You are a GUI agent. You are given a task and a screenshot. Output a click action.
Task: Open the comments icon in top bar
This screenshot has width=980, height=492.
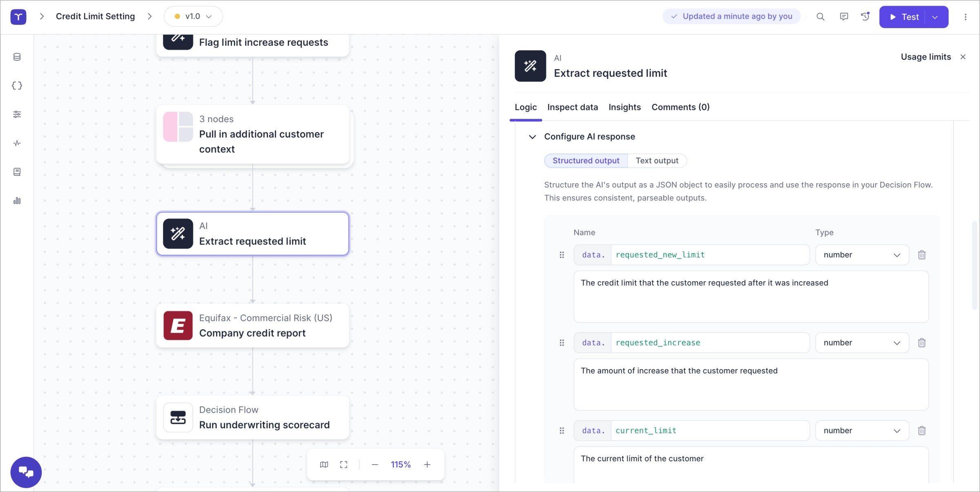(844, 17)
